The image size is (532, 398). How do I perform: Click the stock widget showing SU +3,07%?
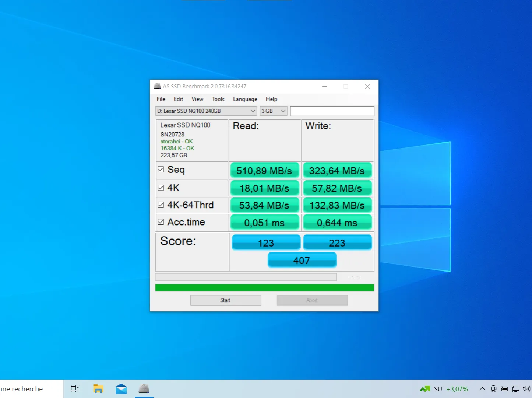[444, 389]
